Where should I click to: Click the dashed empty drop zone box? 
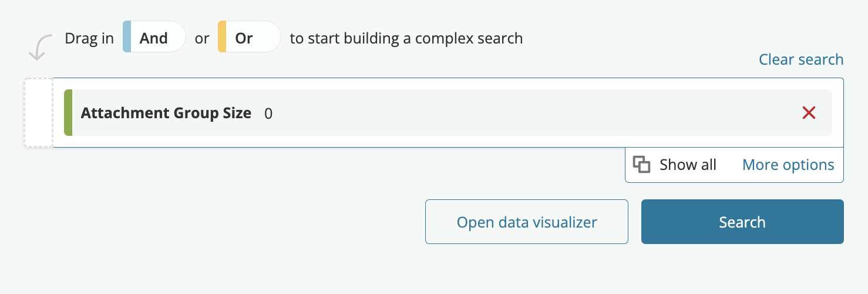tap(39, 112)
